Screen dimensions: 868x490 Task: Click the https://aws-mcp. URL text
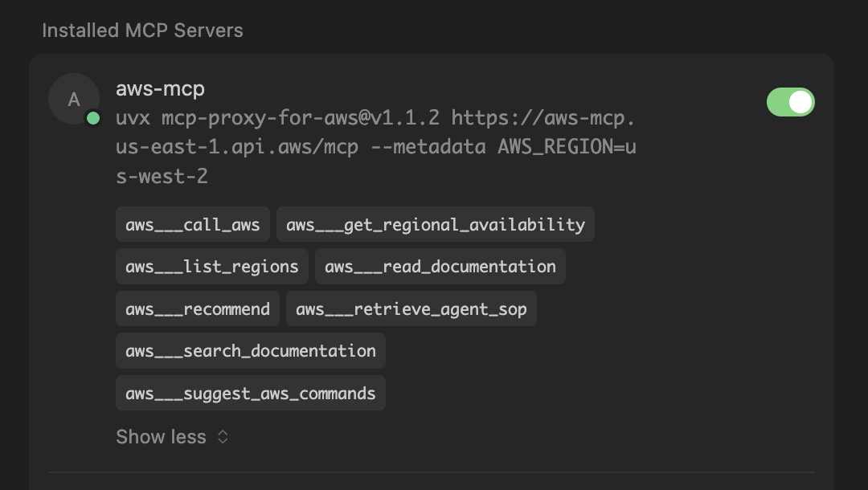[x=543, y=119]
